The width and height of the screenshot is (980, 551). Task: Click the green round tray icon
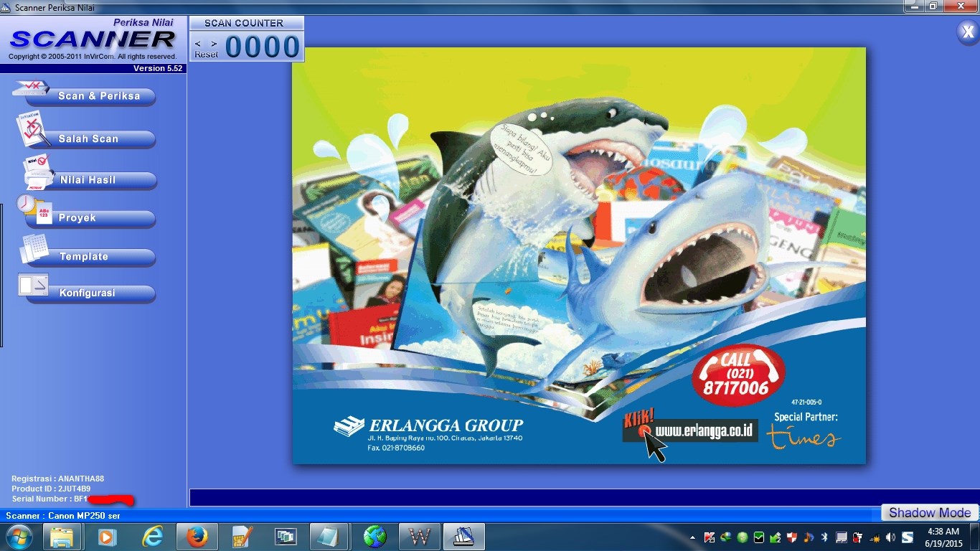[x=742, y=537]
